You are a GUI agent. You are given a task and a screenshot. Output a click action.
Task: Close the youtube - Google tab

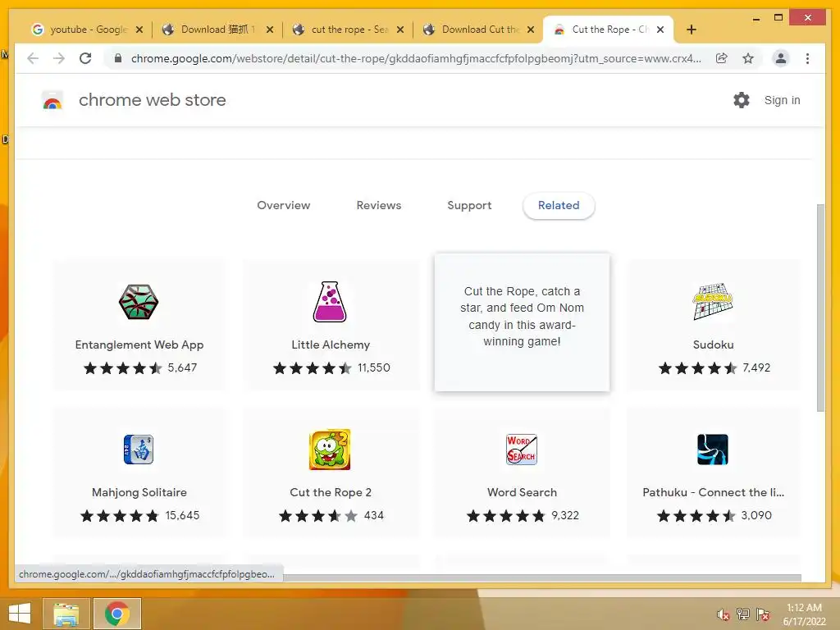pyautogui.click(x=139, y=30)
